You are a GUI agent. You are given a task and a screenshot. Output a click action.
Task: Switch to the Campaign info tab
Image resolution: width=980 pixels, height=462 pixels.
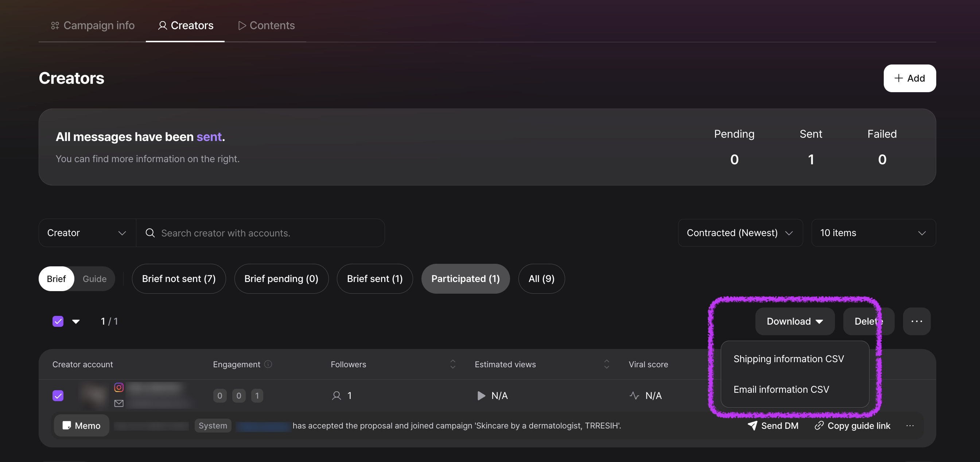point(93,26)
